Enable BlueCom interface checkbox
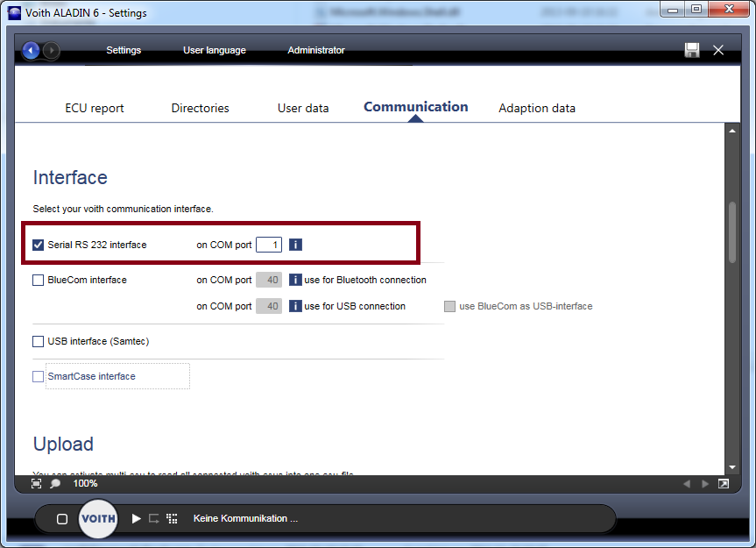Image resolution: width=756 pixels, height=548 pixels. point(38,281)
